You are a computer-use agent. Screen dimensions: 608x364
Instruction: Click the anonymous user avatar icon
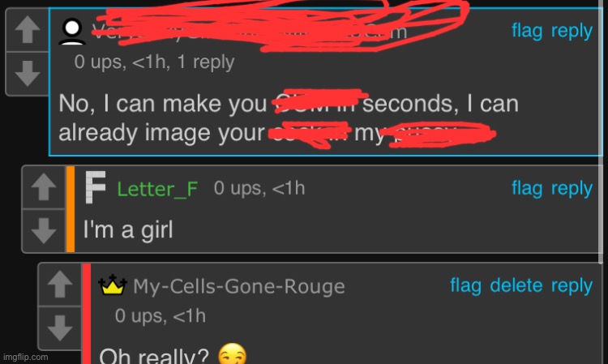pos(72,31)
